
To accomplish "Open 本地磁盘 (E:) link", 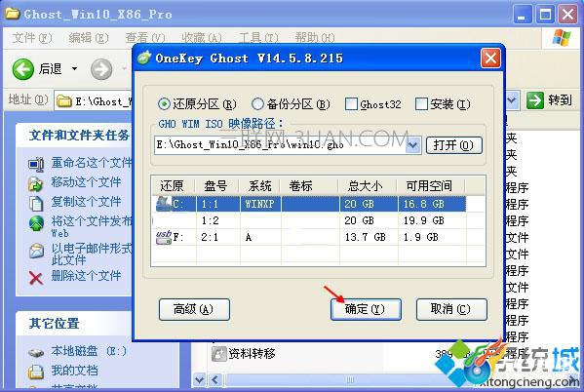I will 89,351.
